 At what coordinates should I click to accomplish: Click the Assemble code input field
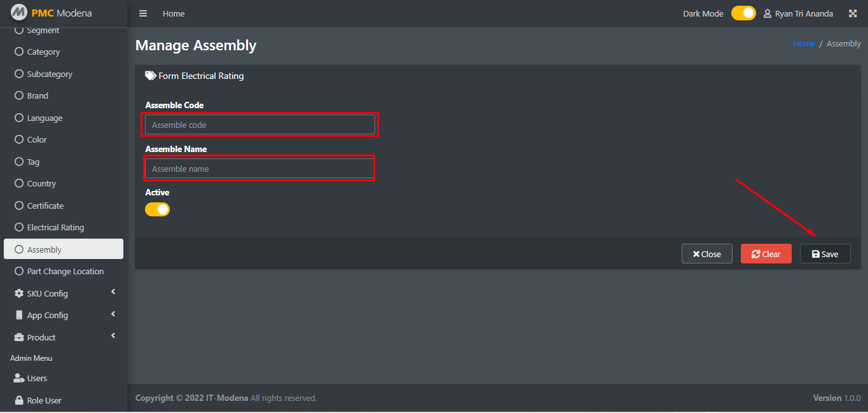point(260,125)
